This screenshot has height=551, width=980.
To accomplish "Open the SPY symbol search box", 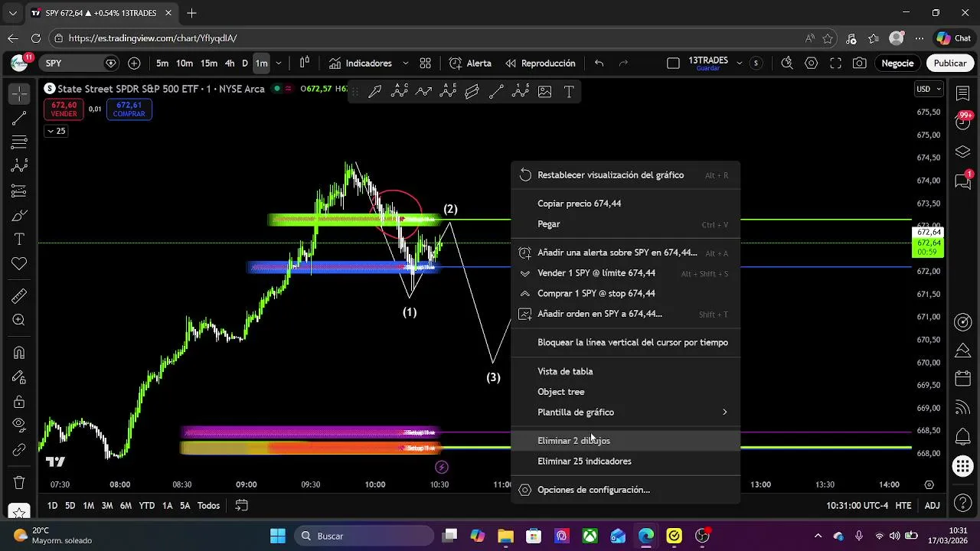I will coord(80,64).
